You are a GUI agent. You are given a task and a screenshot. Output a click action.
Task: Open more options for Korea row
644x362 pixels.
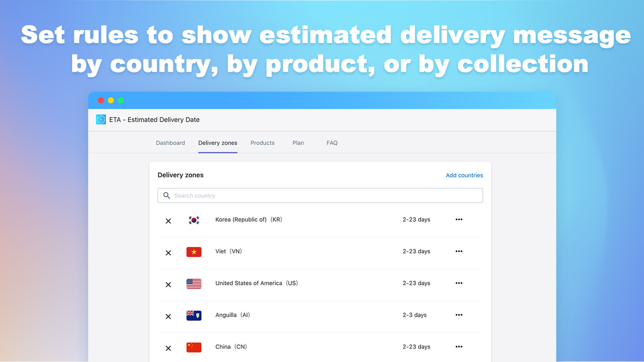(458, 220)
